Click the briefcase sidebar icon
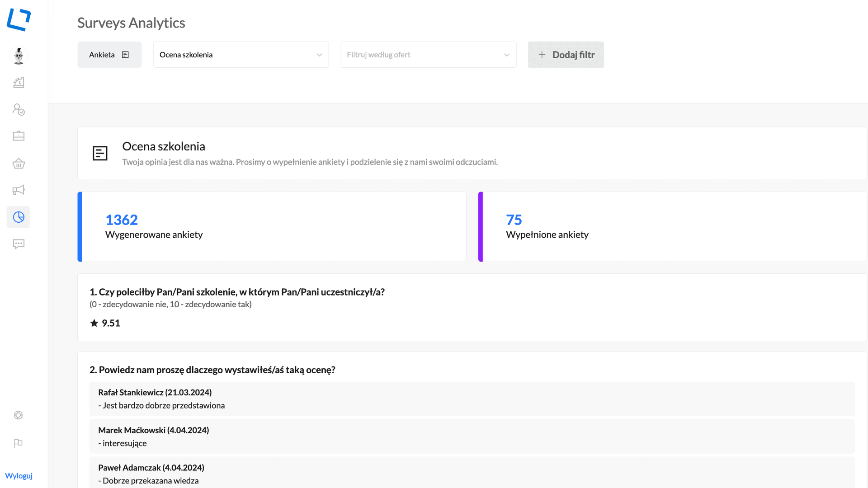 click(19, 136)
